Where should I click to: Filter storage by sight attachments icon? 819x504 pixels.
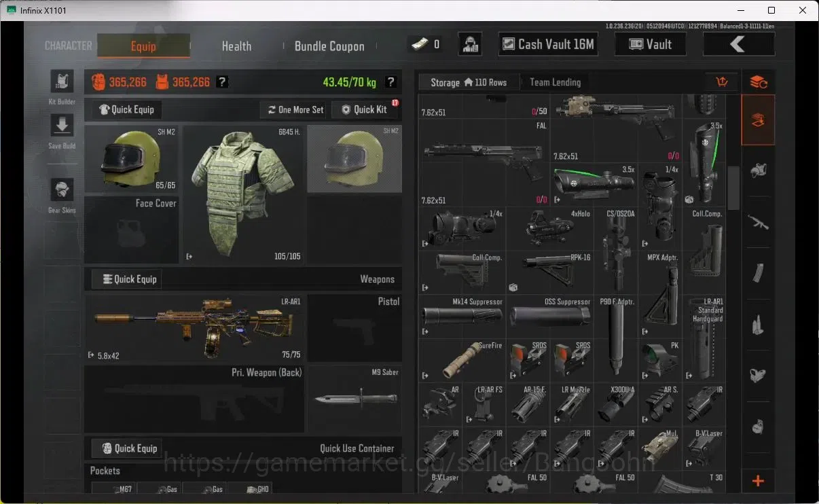tap(758, 375)
